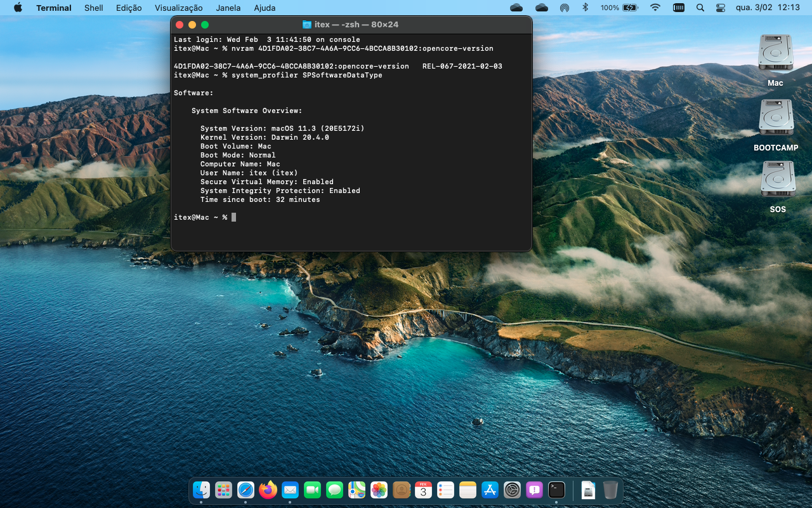Open Trash in the dock
This screenshot has height=508, width=812.
610,490
